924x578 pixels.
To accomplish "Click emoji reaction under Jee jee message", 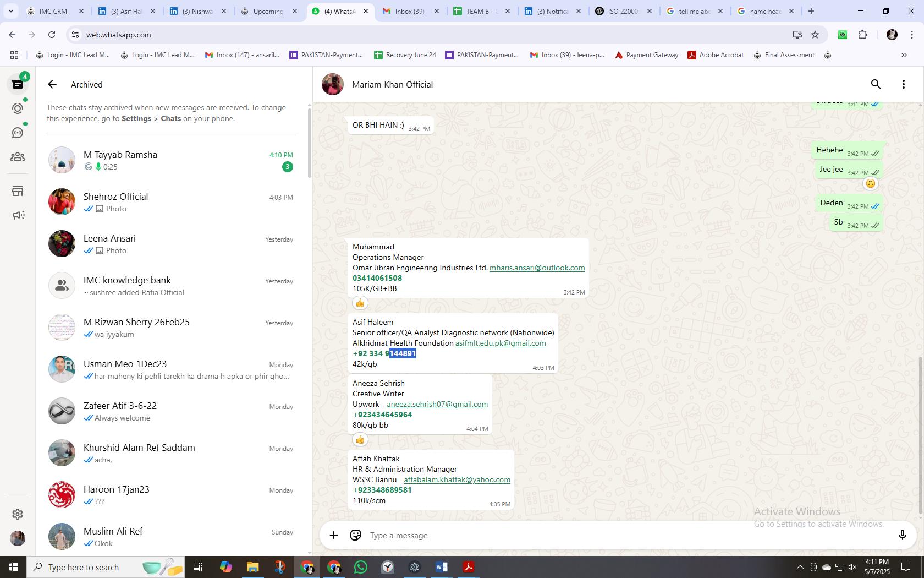I will (x=870, y=183).
